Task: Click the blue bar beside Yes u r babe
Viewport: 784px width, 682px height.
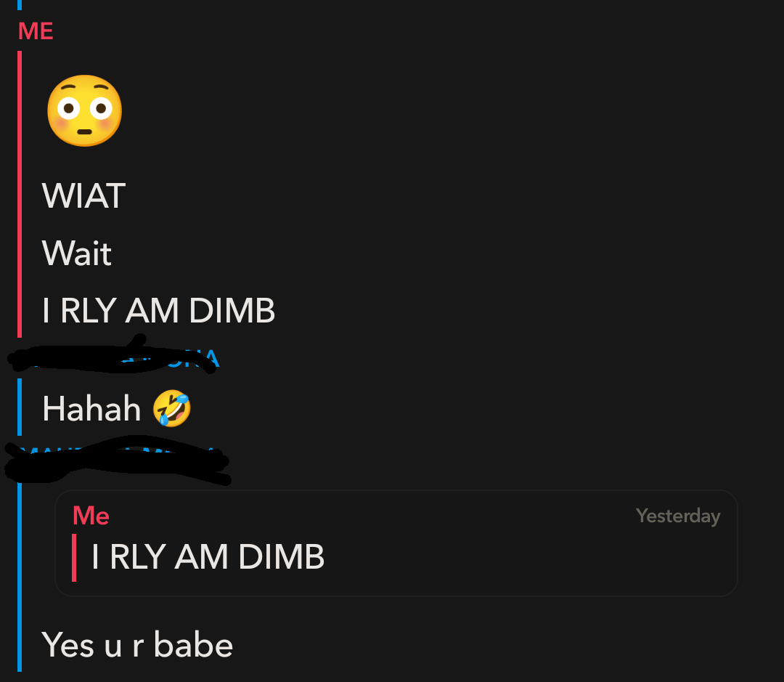Action: (x=20, y=577)
